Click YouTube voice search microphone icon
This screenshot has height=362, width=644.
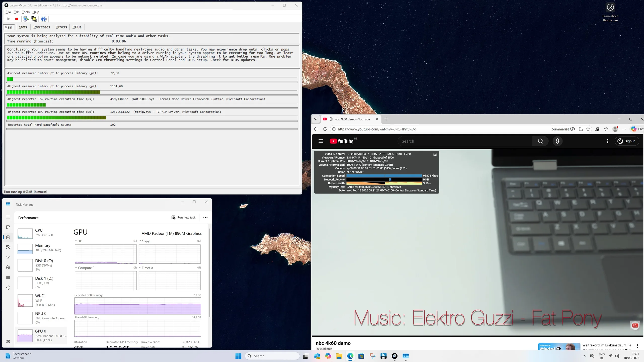click(x=557, y=141)
